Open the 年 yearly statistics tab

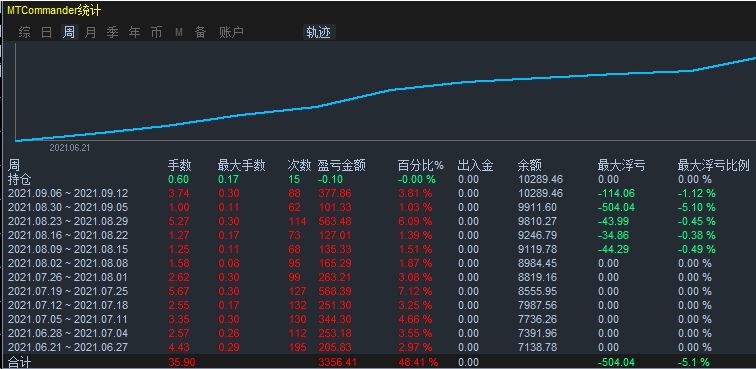tap(135, 32)
